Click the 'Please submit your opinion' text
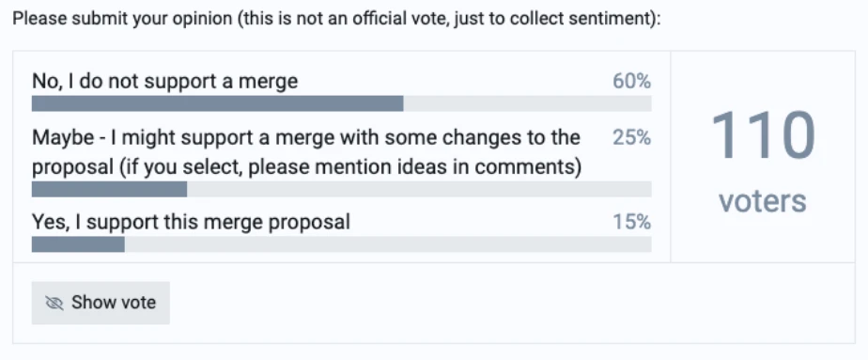 tap(122, 20)
